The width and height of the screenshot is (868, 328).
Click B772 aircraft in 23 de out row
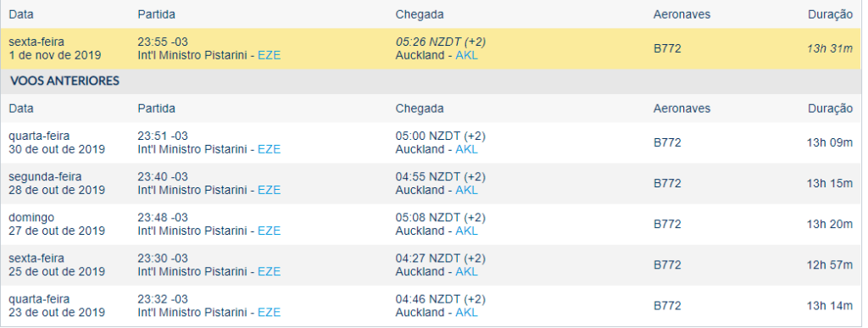(667, 306)
